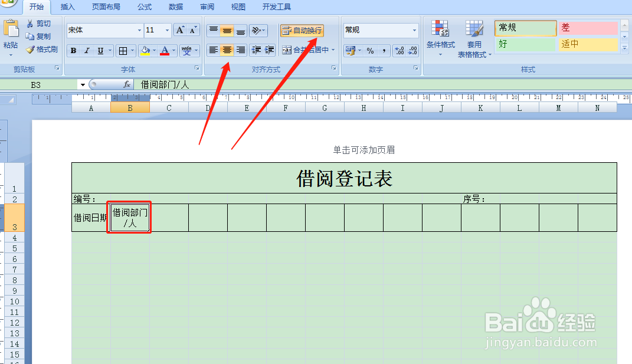Switch to 审阅 Review tab
Screen dimensions: 632x364
pos(207,7)
